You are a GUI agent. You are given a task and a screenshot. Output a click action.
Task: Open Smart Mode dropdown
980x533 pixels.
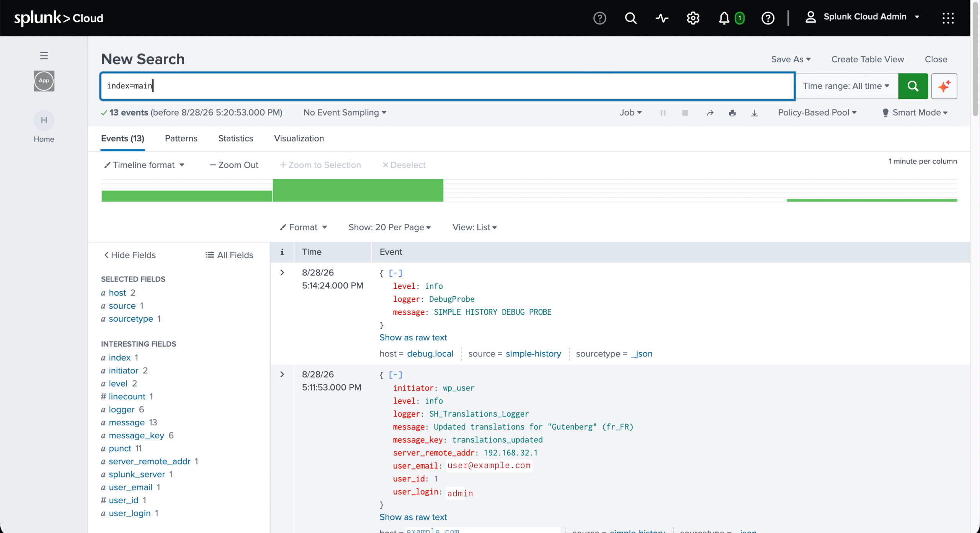[x=915, y=113]
